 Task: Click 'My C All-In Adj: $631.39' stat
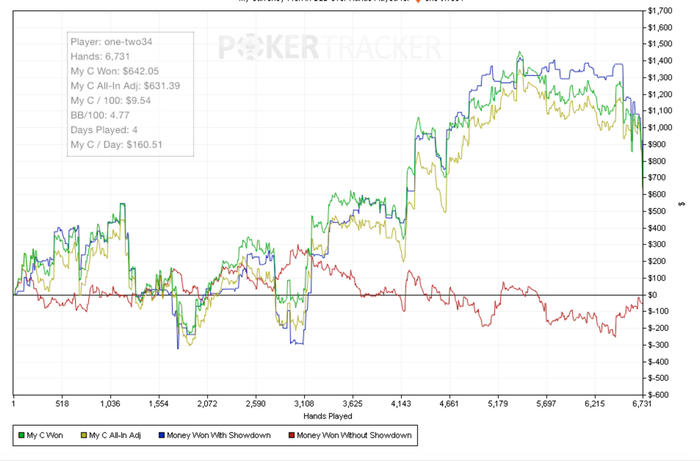point(125,86)
